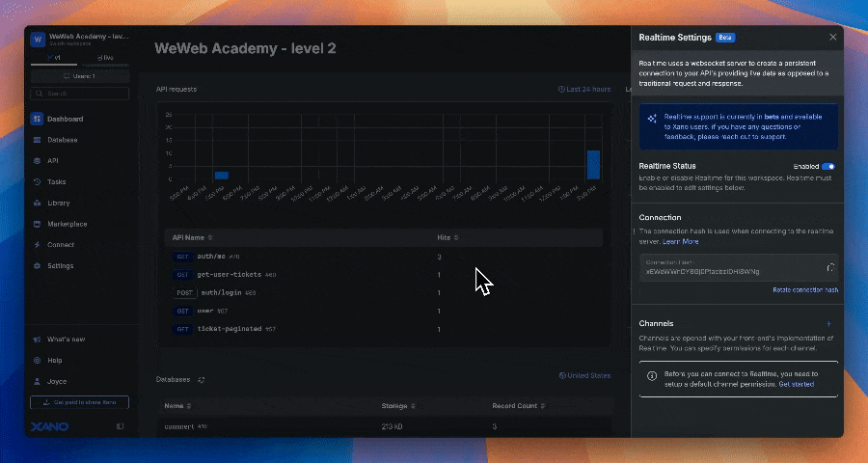Viewport: 868px width, 463px height.
Task: Click the workspace W avatar icon
Action: (x=38, y=40)
